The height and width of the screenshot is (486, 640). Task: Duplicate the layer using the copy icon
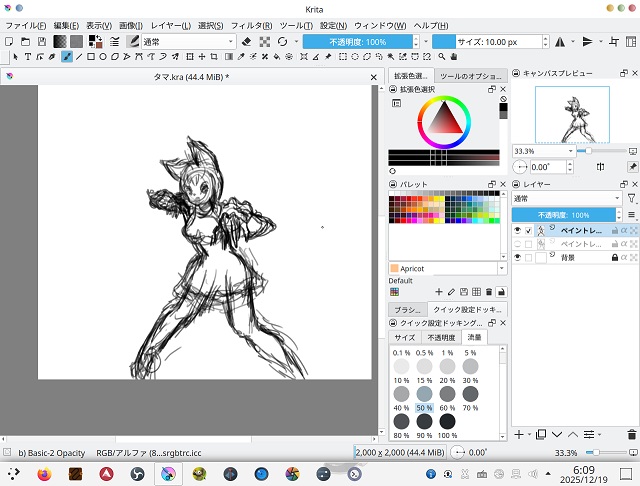coord(540,434)
